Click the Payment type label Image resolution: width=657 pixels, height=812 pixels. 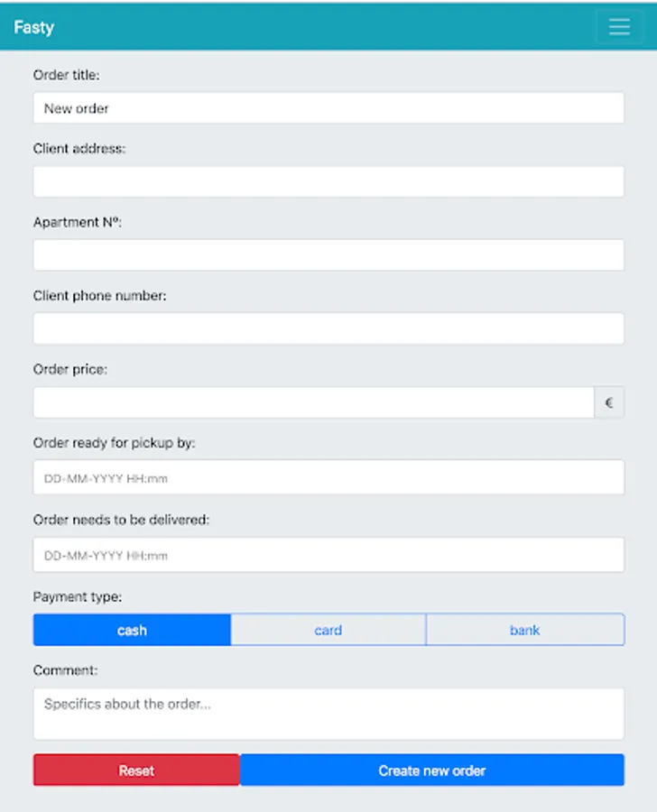point(78,596)
